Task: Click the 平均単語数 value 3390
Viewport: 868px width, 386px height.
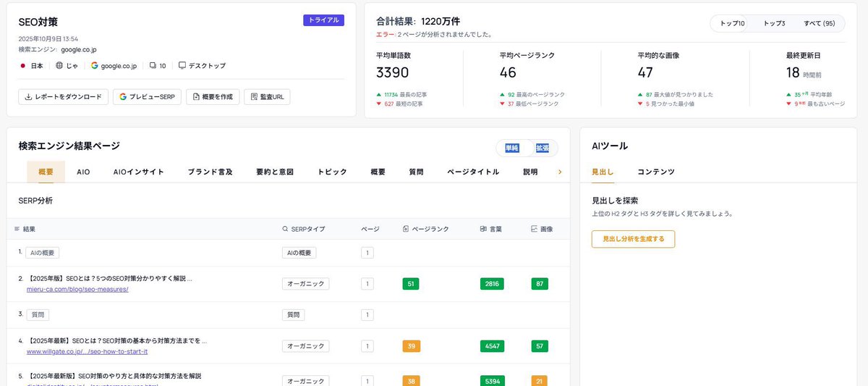Action: (x=393, y=72)
